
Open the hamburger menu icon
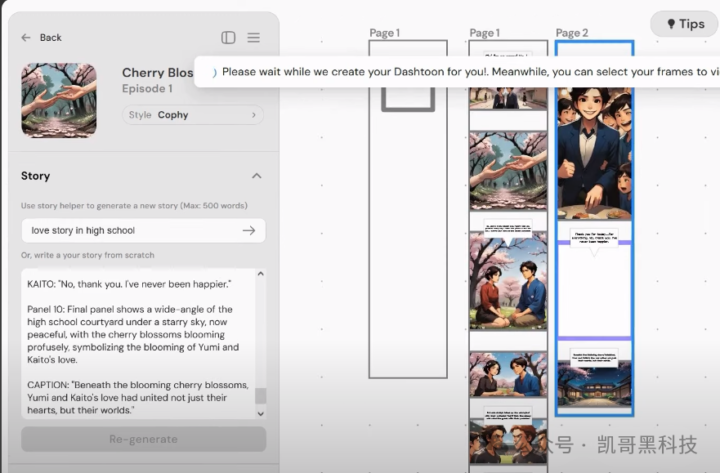(x=254, y=37)
